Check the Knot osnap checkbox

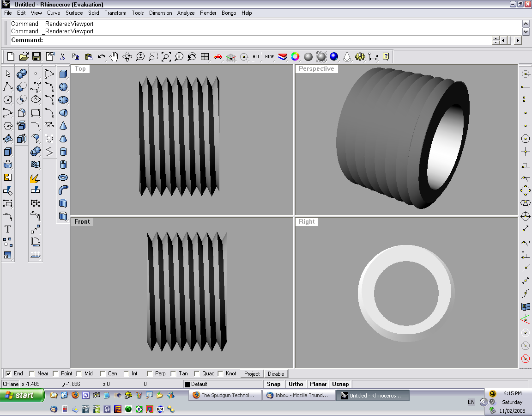[220, 373]
